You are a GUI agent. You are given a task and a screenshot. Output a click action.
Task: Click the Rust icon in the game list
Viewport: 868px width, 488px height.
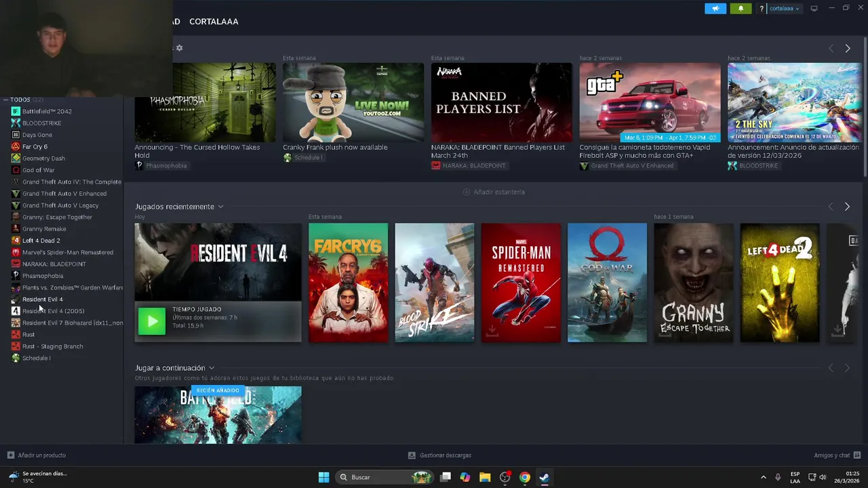tap(16, 334)
